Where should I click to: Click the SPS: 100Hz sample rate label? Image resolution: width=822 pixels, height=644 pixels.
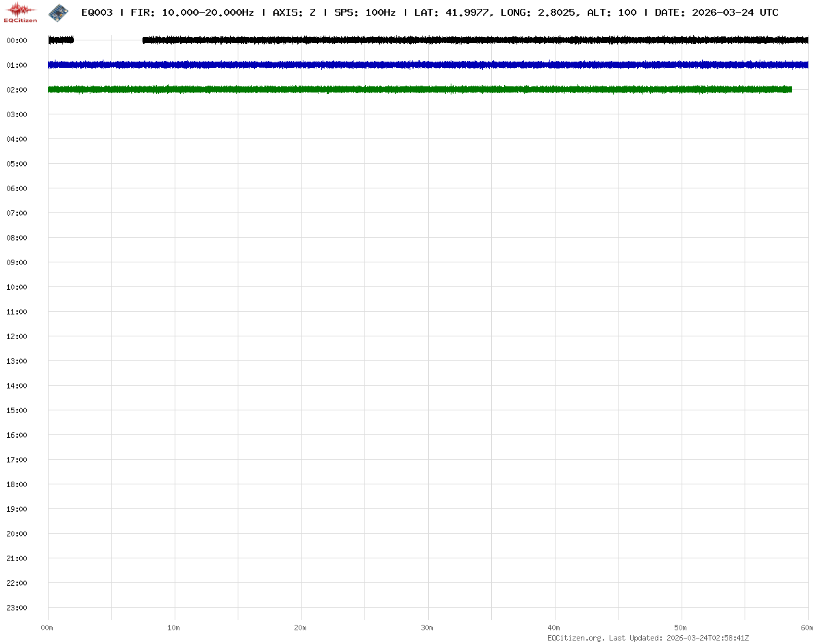(x=364, y=12)
